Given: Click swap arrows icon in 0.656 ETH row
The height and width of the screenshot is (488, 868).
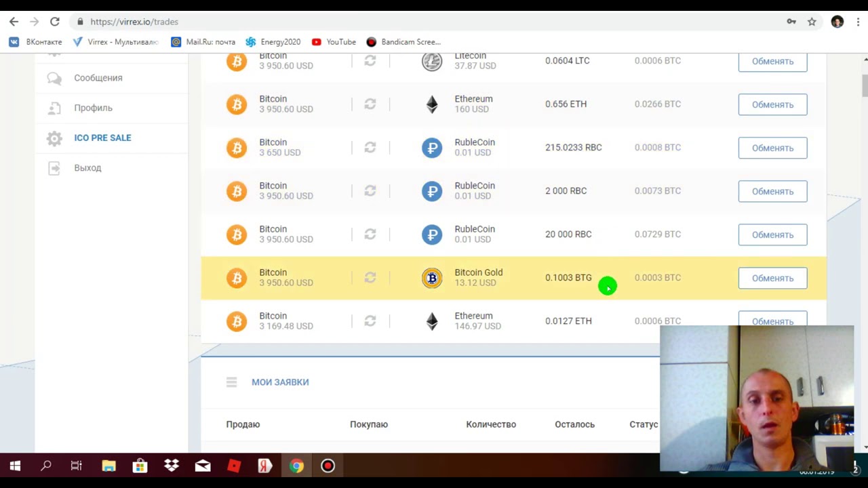Looking at the screenshot, I should tap(370, 104).
